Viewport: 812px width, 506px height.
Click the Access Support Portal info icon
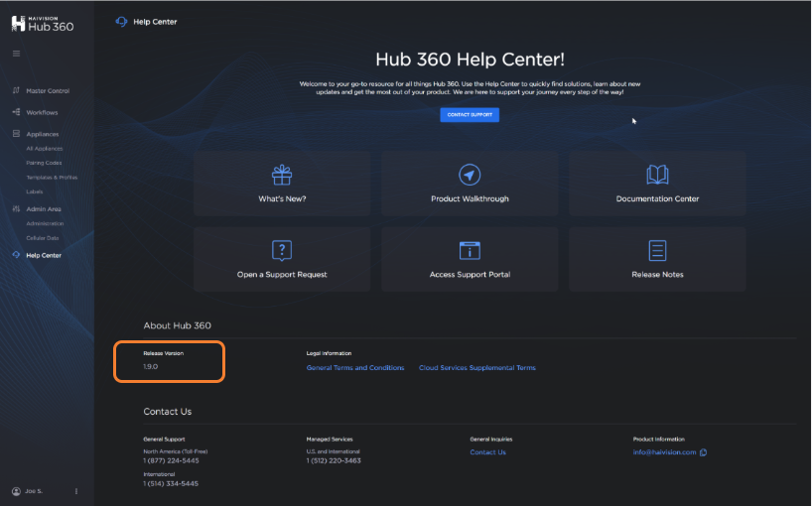coord(470,250)
